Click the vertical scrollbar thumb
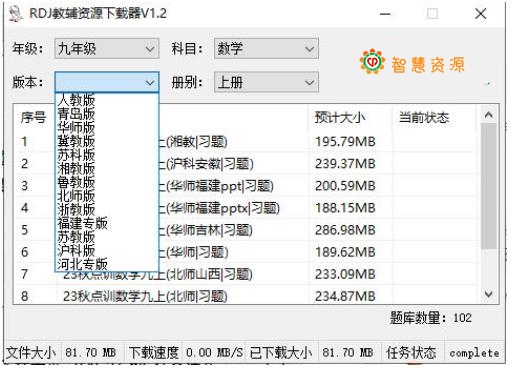 click(489, 186)
